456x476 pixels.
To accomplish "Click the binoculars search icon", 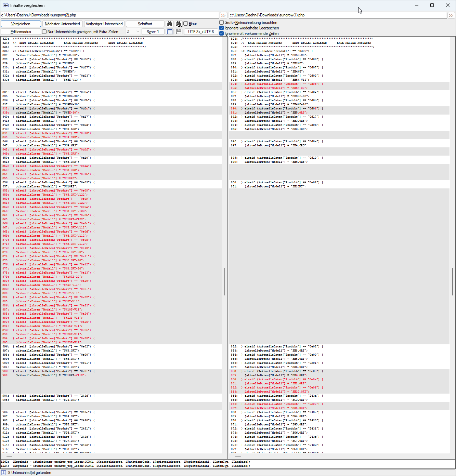I will click(170, 24).
